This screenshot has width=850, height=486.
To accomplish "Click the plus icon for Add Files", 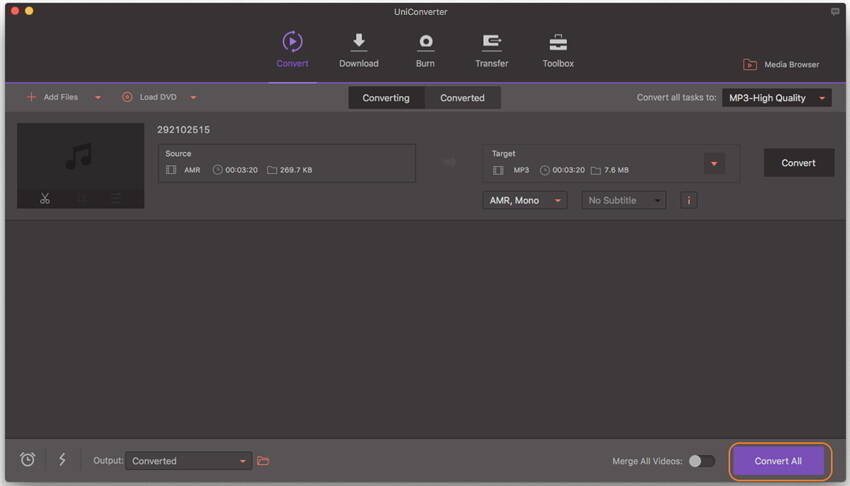I will pos(31,97).
